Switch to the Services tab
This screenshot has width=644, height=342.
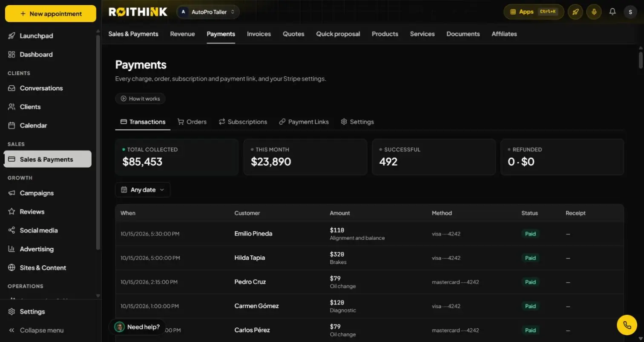point(423,34)
